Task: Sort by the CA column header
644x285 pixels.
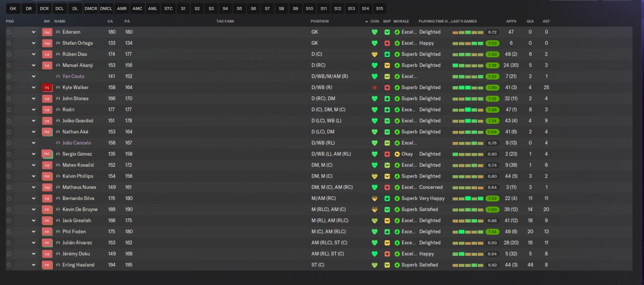Action: pos(110,21)
